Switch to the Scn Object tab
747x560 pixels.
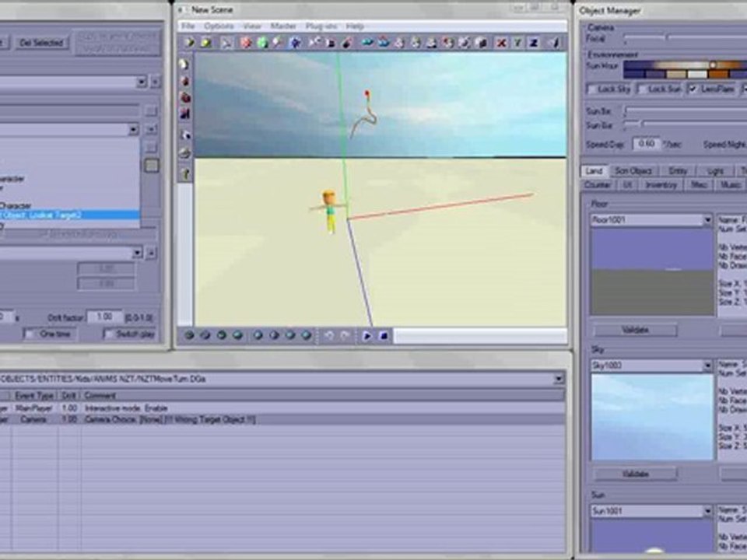[633, 171]
